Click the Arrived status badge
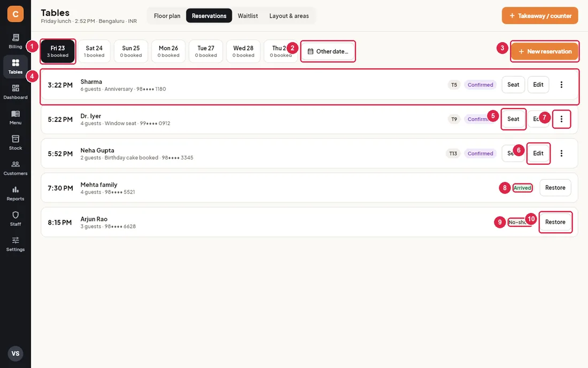The image size is (588, 368). point(522,188)
